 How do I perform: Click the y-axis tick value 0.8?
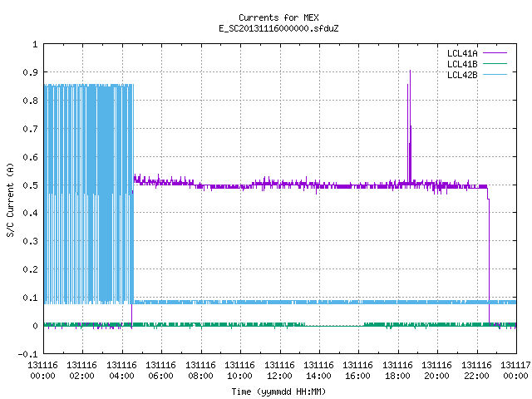tap(30, 101)
